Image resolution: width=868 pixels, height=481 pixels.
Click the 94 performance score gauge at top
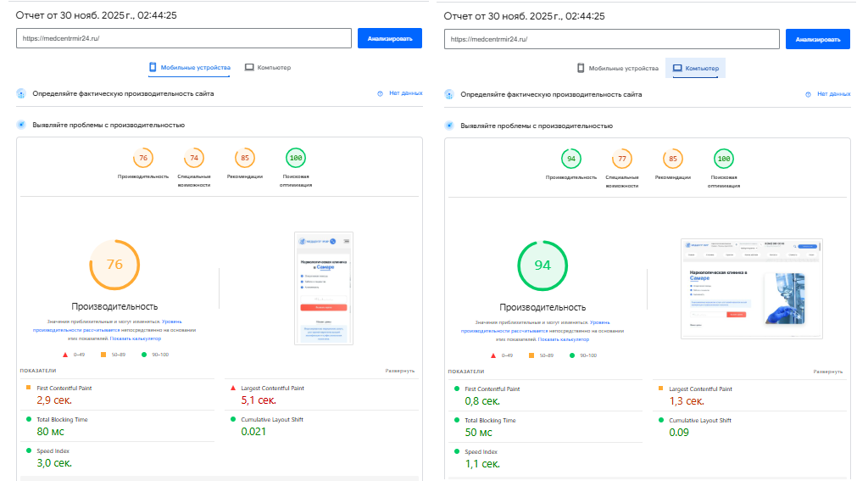coord(570,159)
